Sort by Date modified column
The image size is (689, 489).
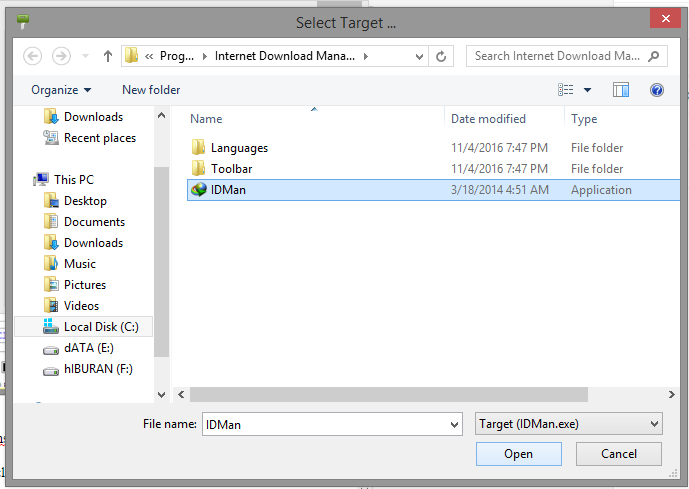pyautogui.click(x=488, y=119)
